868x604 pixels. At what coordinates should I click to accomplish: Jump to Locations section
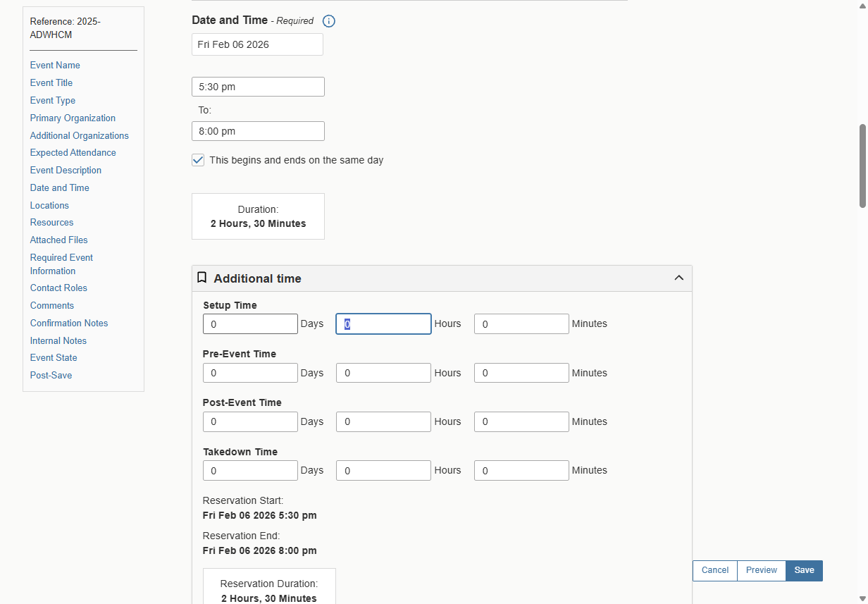click(x=49, y=205)
